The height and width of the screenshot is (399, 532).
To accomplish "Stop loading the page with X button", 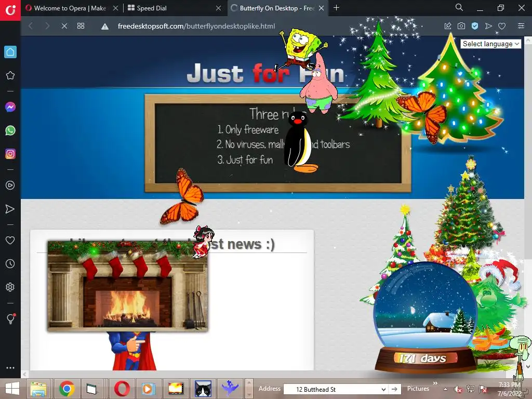I will coord(64,26).
